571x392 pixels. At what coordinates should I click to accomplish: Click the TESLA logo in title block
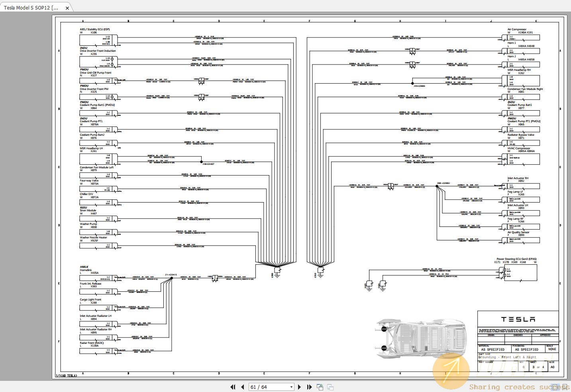coord(518,319)
